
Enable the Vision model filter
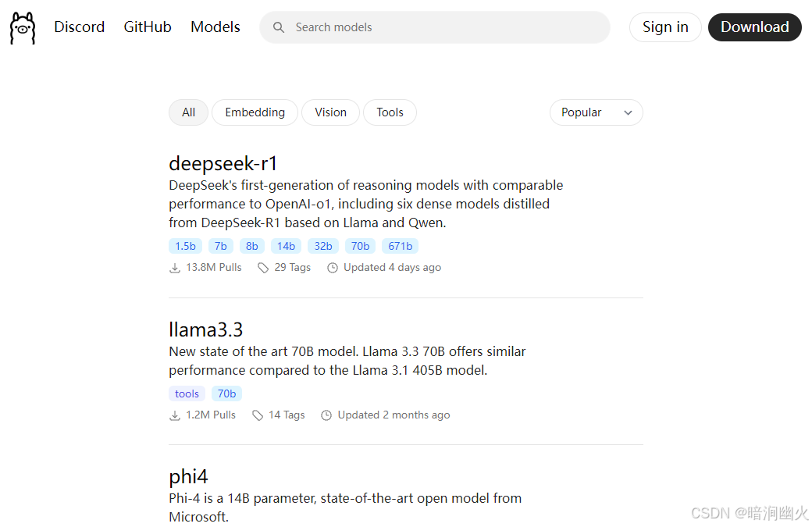pyautogui.click(x=330, y=112)
